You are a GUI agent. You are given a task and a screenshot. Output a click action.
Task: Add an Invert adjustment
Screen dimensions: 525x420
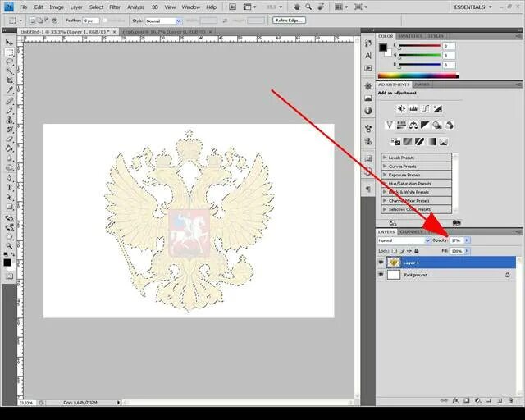pos(395,142)
